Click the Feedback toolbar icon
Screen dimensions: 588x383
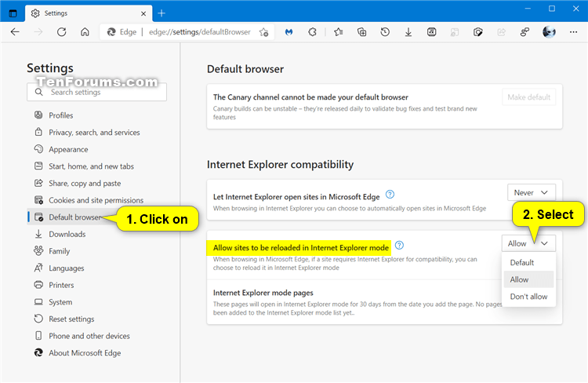point(524,32)
